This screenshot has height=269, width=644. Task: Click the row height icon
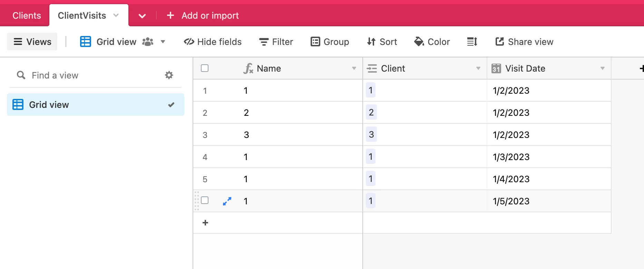[472, 42]
